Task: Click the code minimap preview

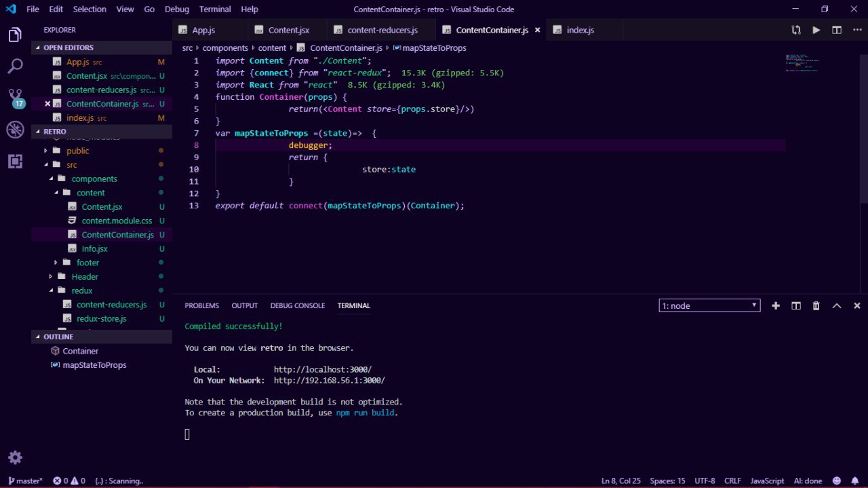Action: (803, 63)
